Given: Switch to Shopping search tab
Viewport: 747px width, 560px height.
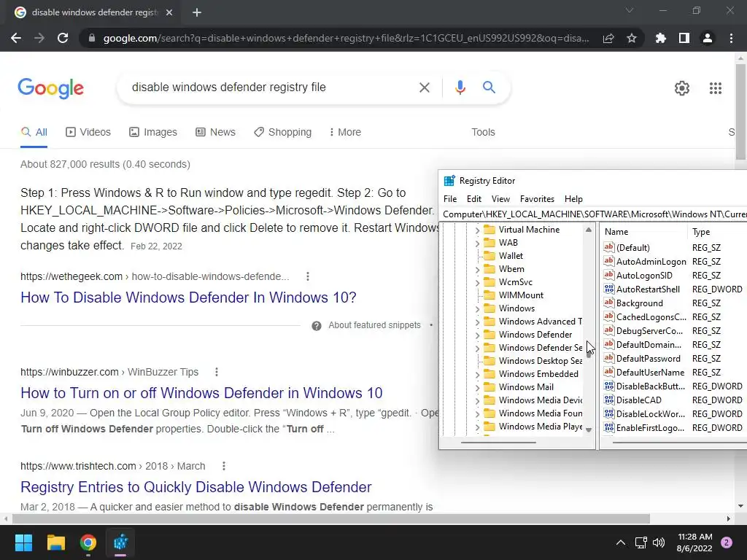Looking at the screenshot, I should click(282, 133).
